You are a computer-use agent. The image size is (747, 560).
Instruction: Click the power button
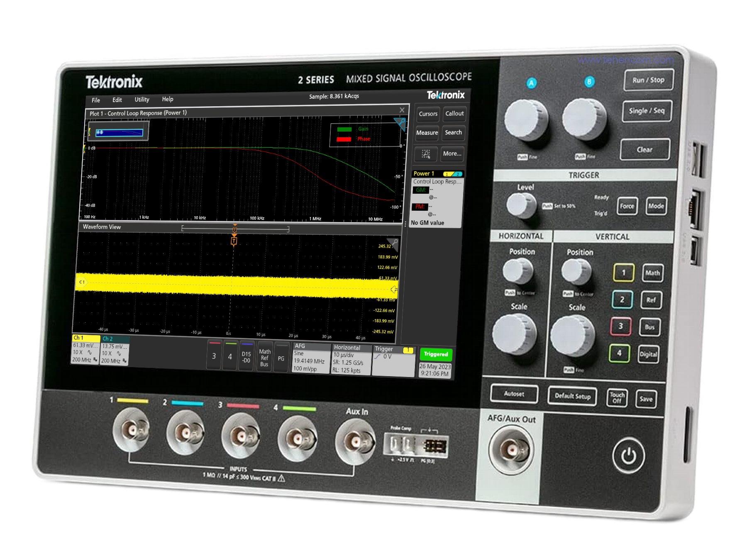coord(628,456)
